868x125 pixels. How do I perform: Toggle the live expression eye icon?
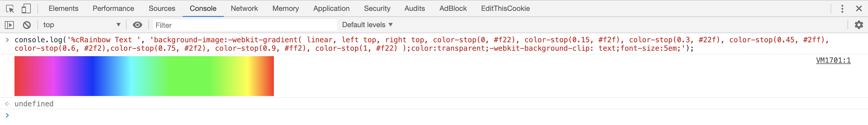click(x=138, y=25)
